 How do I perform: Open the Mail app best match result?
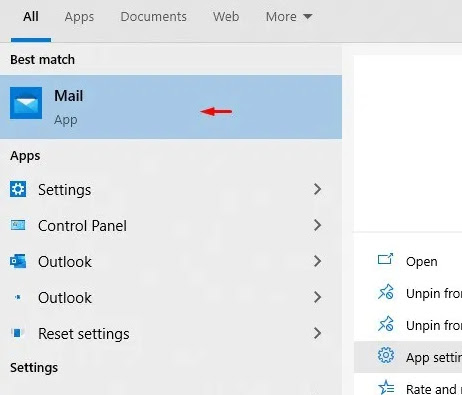171,107
